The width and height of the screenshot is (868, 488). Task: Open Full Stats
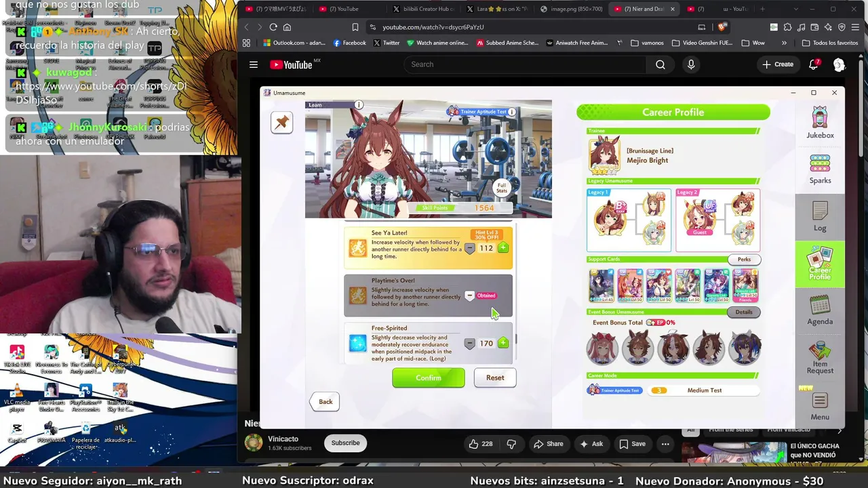click(x=502, y=188)
